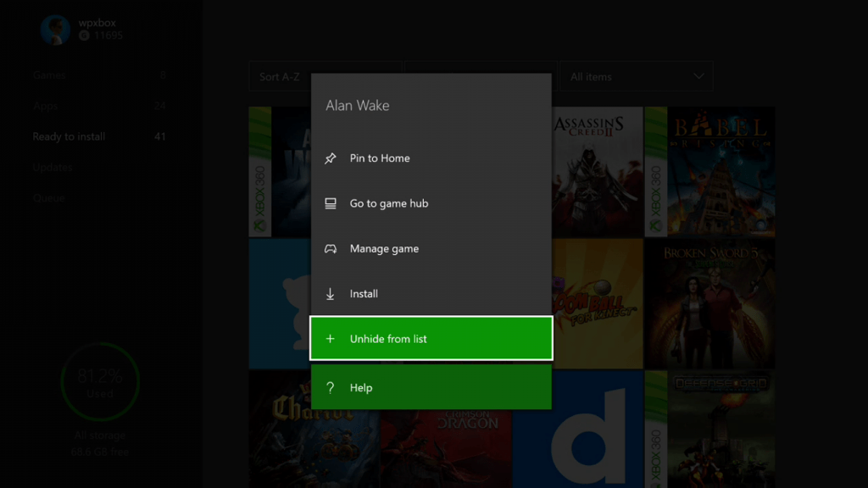Open the Games section in sidebar
Image resolution: width=868 pixels, height=488 pixels.
pyautogui.click(x=99, y=75)
